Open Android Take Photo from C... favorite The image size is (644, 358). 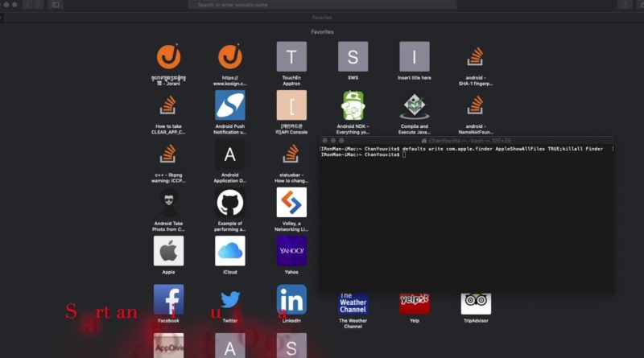coord(168,203)
